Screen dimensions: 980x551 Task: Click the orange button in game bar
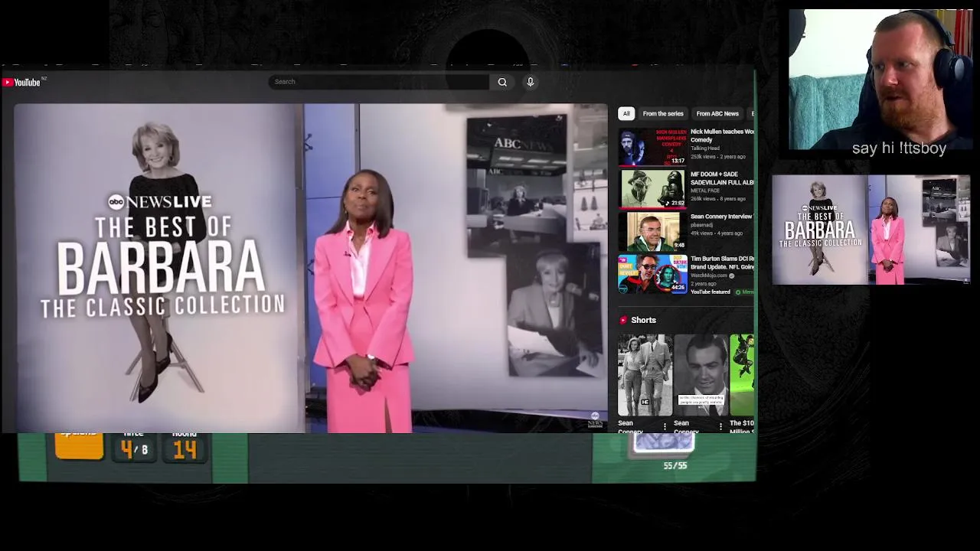80,445
